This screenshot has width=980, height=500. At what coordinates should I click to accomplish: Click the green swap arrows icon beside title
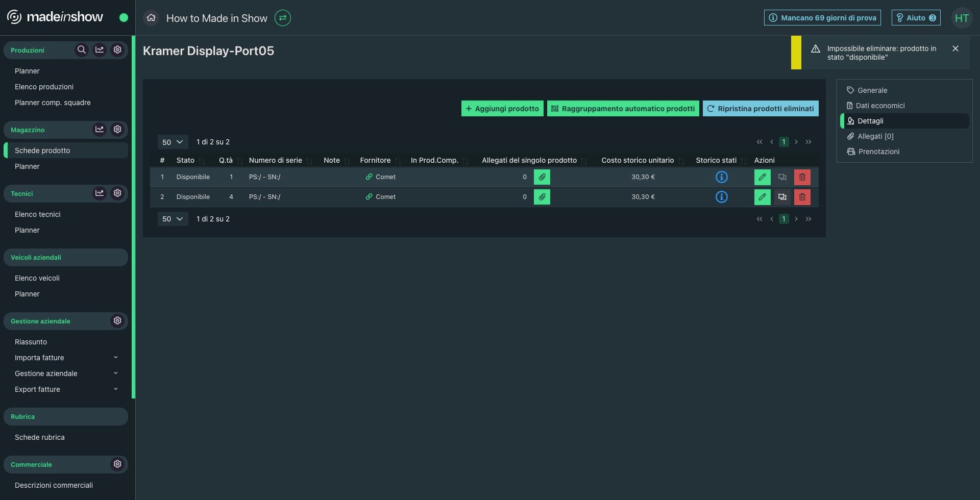[x=283, y=18]
